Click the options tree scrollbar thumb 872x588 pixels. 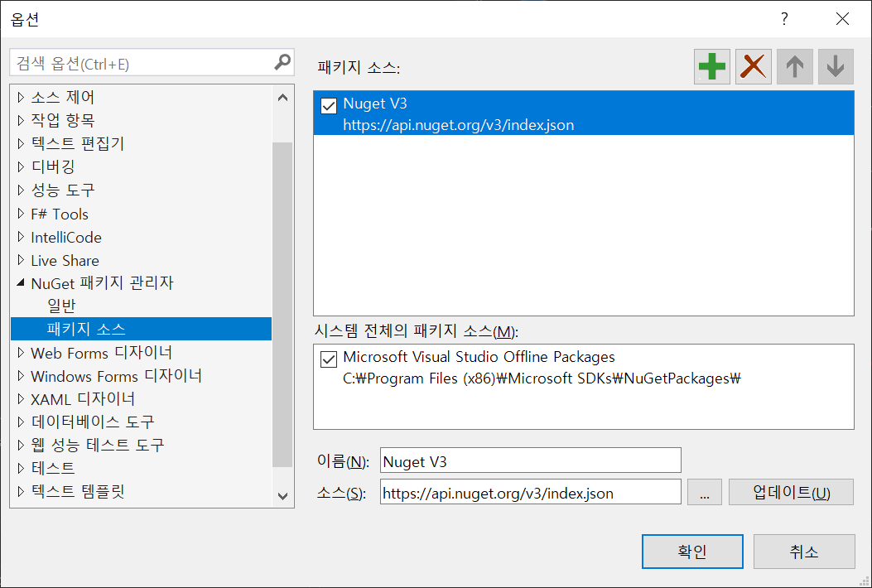click(282, 304)
